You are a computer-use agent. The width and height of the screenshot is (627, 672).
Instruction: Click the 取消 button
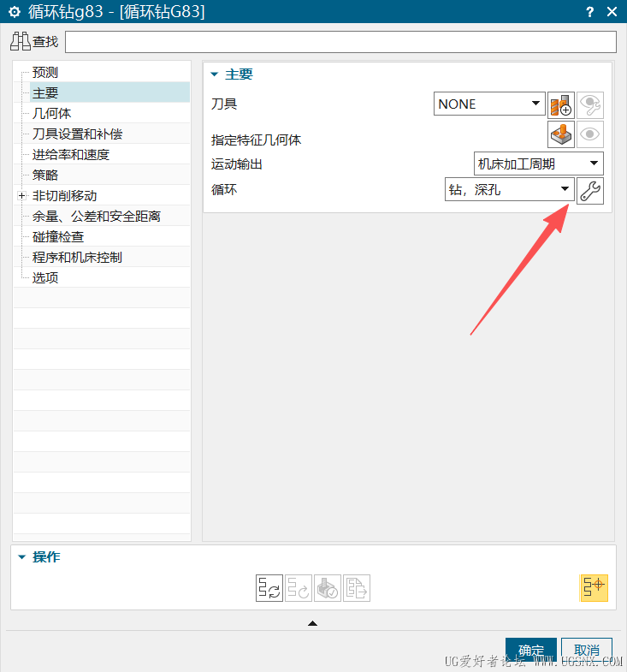pyautogui.click(x=587, y=650)
